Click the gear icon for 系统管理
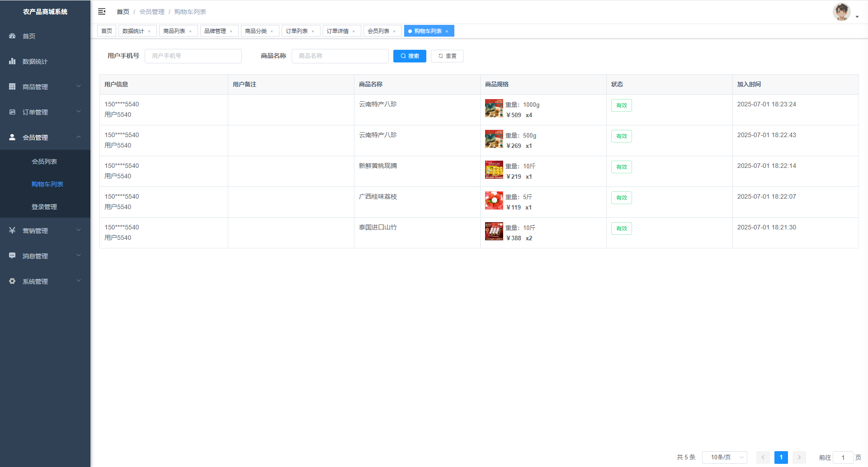Image resolution: width=868 pixels, height=467 pixels. click(12, 281)
